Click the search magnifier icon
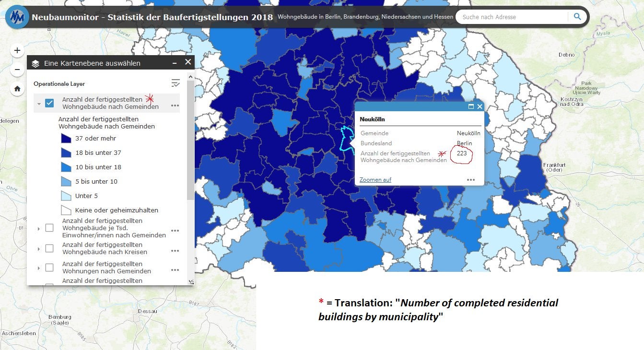644x350 pixels. point(577,17)
